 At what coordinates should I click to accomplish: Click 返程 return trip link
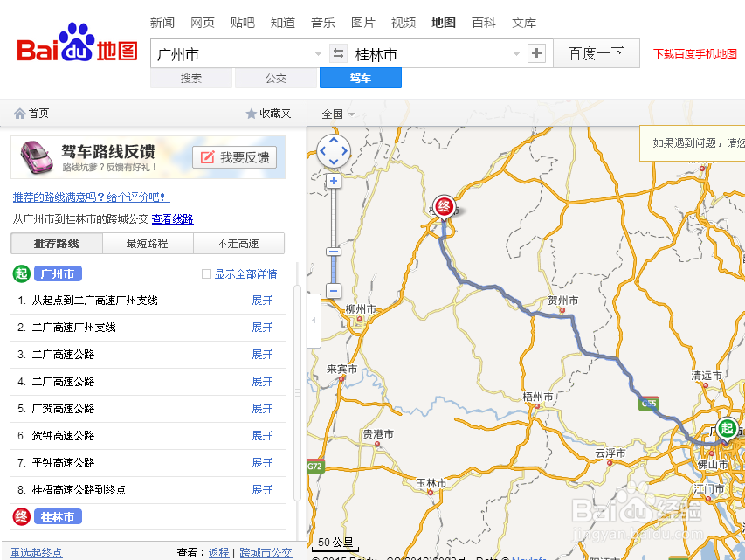[x=218, y=553]
